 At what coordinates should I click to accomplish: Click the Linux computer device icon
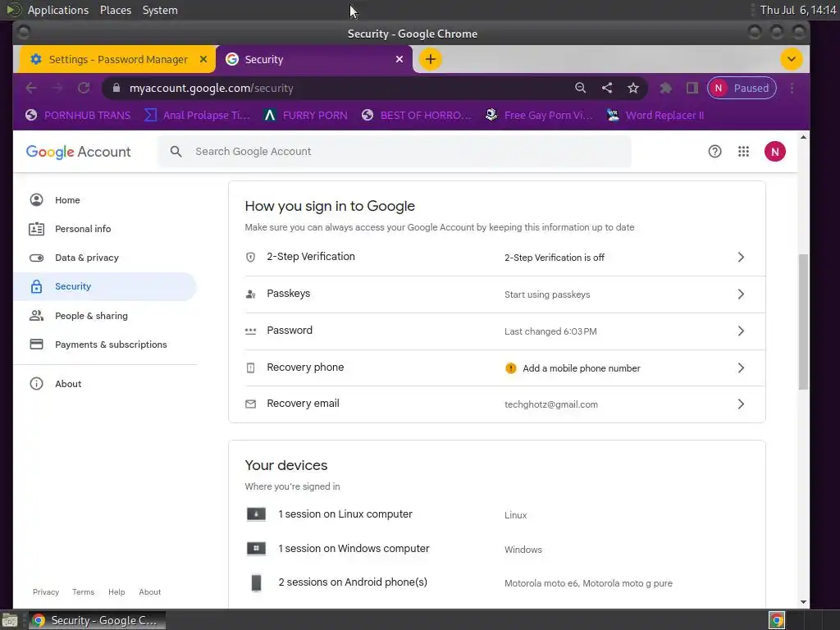pyautogui.click(x=256, y=514)
